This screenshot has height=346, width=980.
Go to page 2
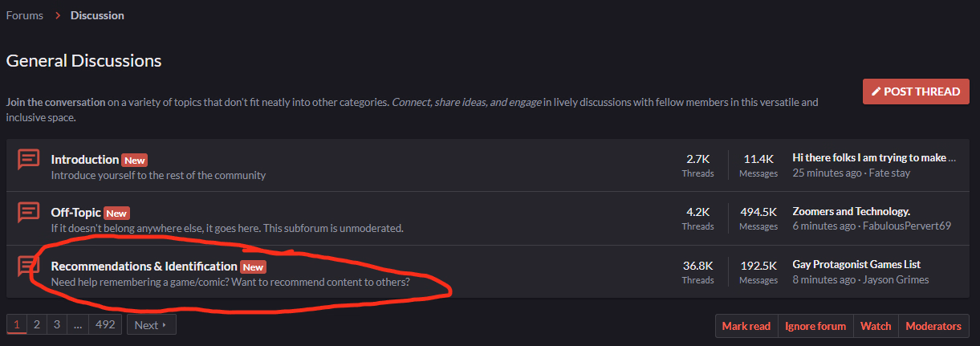coord(36,324)
